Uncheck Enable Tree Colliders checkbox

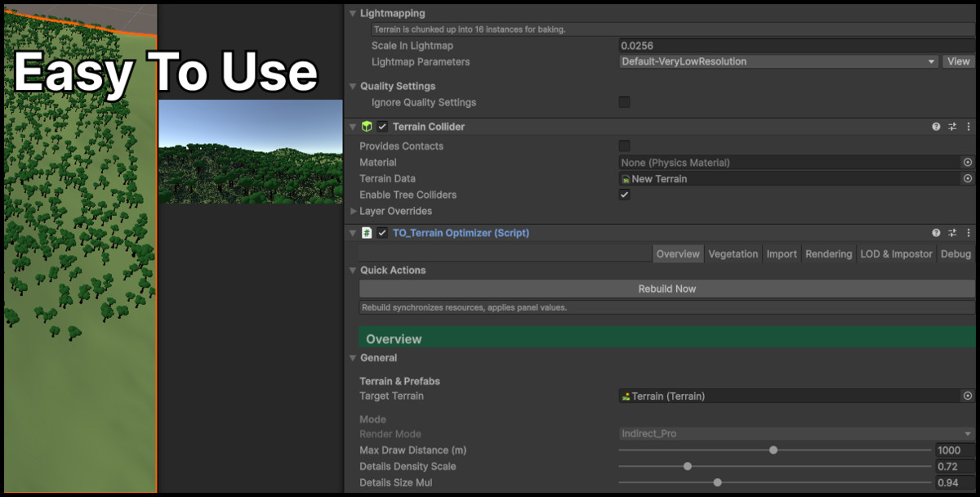625,195
